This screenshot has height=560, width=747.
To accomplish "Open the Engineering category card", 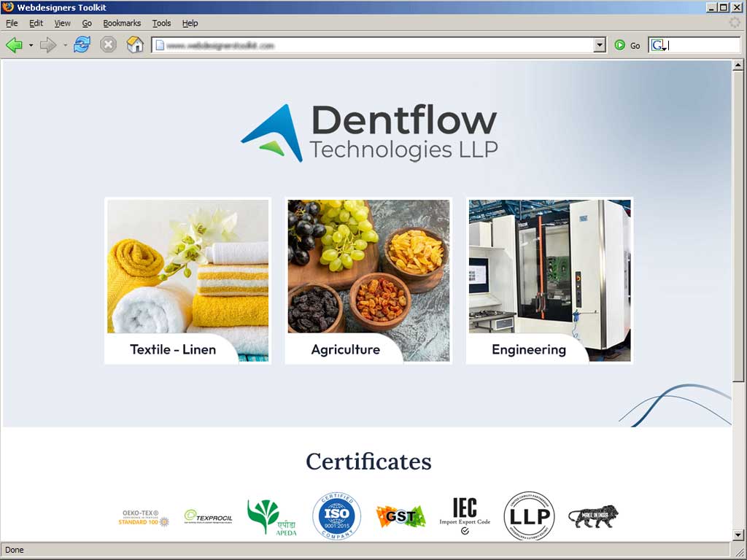I will pyautogui.click(x=549, y=281).
